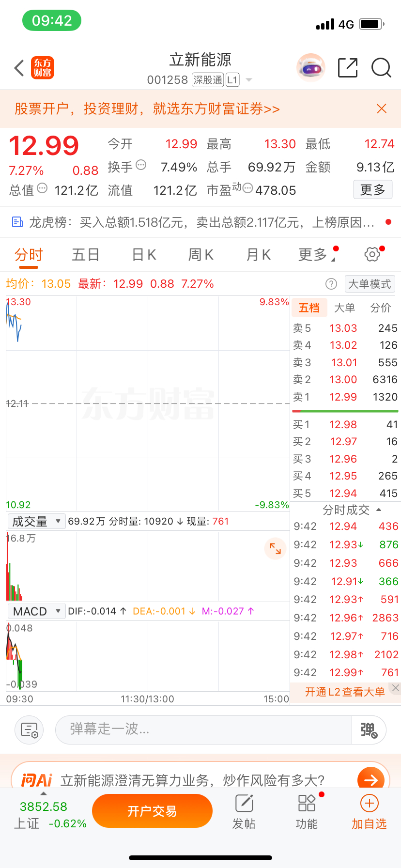Viewport: 401px width, 868px height.
Task: Read the 龙虎榜 买入总额 announcement
Action: pyautogui.click(x=202, y=222)
